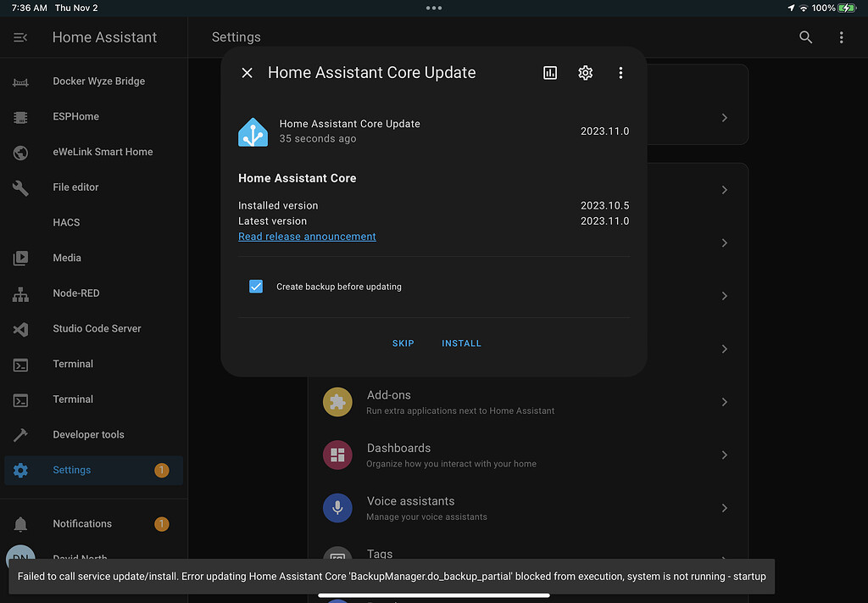This screenshot has width=868, height=603.
Task: Open ESPHome in the sidebar
Action: pyautogui.click(x=93, y=117)
